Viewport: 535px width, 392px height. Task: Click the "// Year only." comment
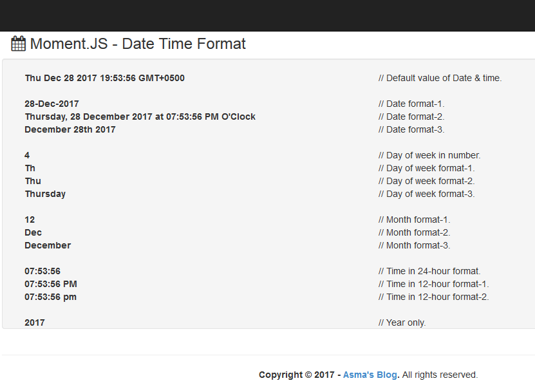402,322
